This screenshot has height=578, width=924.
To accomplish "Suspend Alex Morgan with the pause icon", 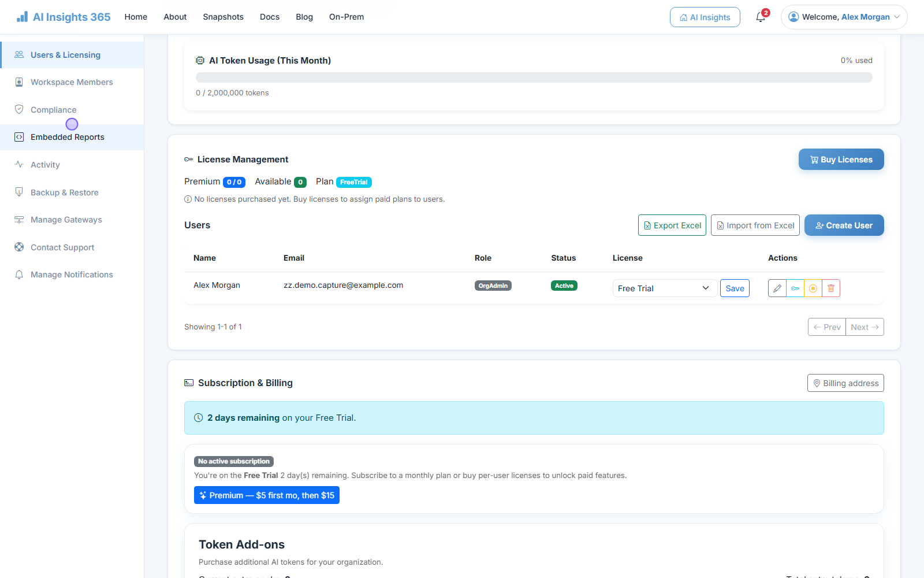I will coord(813,288).
